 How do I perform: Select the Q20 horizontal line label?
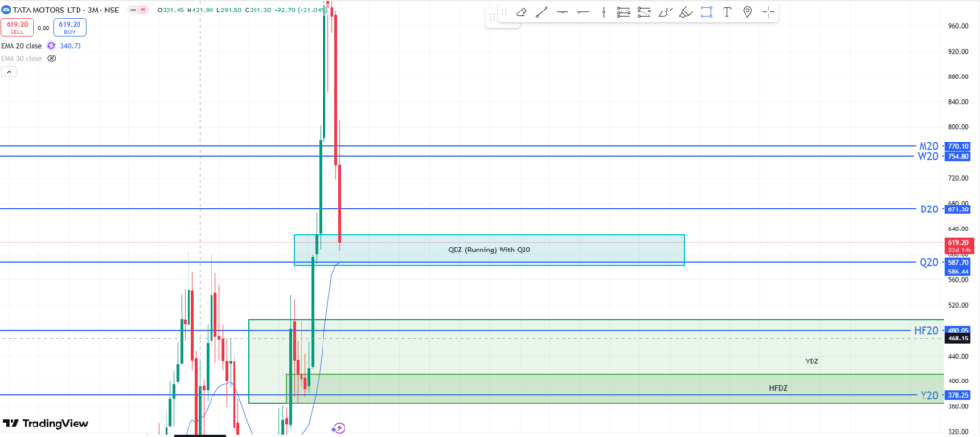point(928,263)
